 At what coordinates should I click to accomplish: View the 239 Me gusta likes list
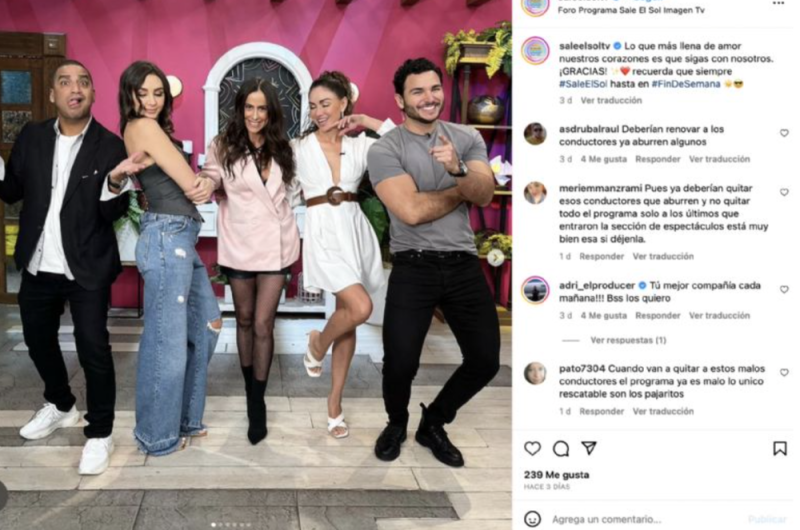click(556, 474)
